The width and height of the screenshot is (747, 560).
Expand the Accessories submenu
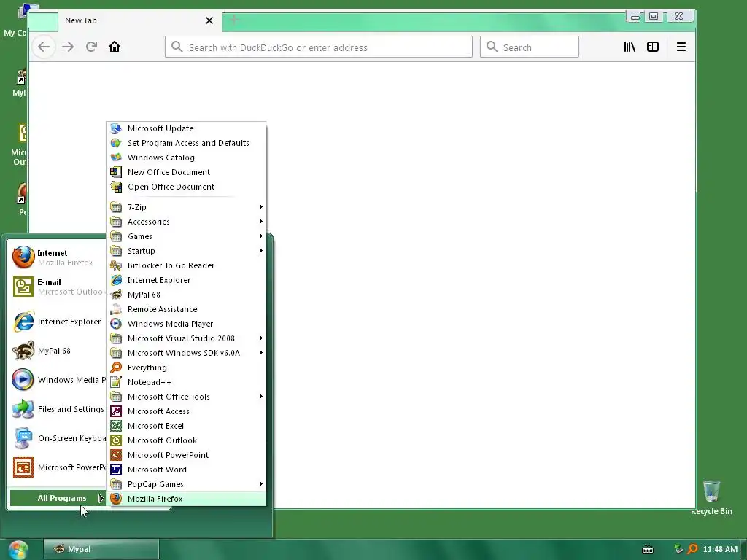[x=186, y=222]
